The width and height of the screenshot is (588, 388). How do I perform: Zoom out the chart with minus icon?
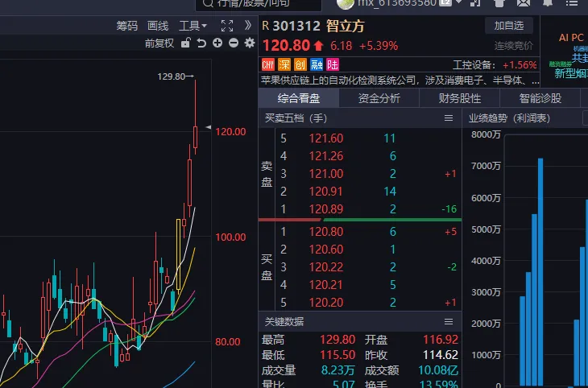[234, 43]
